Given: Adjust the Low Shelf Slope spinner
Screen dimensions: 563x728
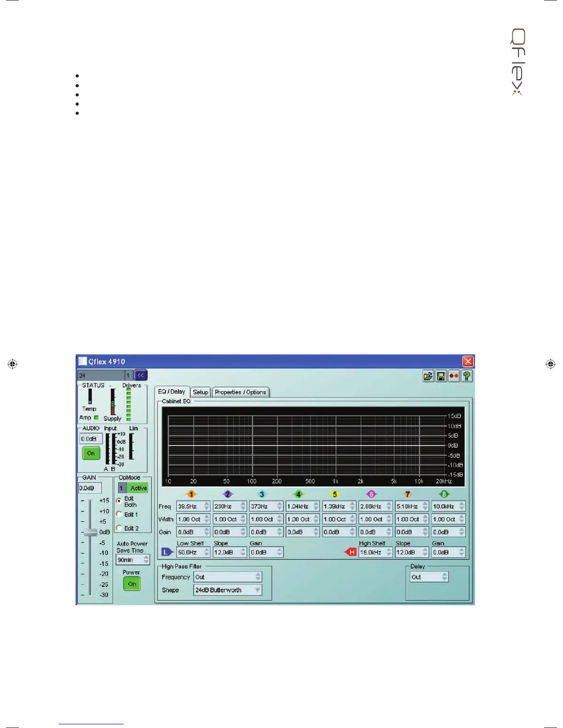Looking at the screenshot, I should click(230, 552).
